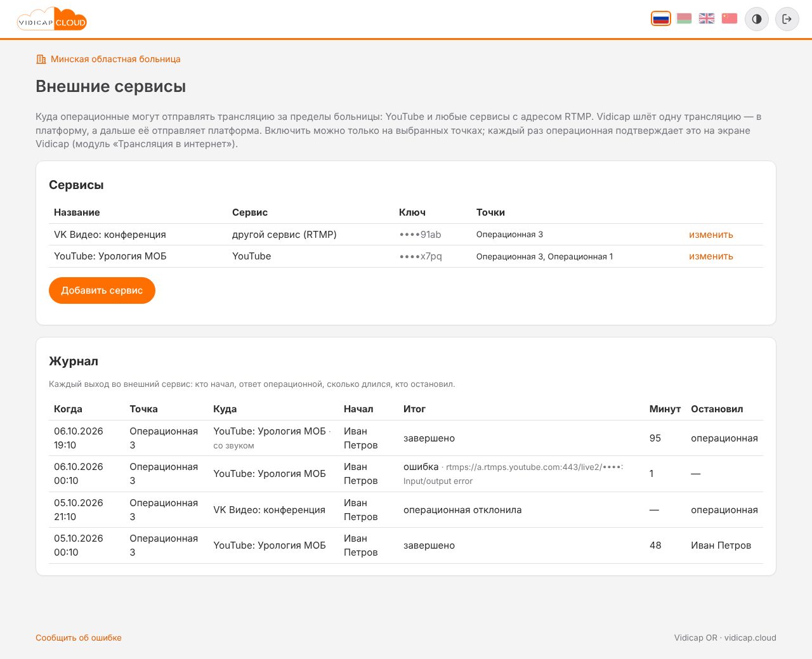Click the Минут column header
Viewport: 812px width, 659px height.
click(x=665, y=409)
